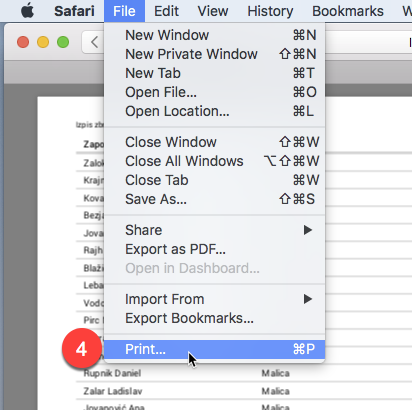Close the open File menu
The height and width of the screenshot is (410, 412).
pos(124,11)
